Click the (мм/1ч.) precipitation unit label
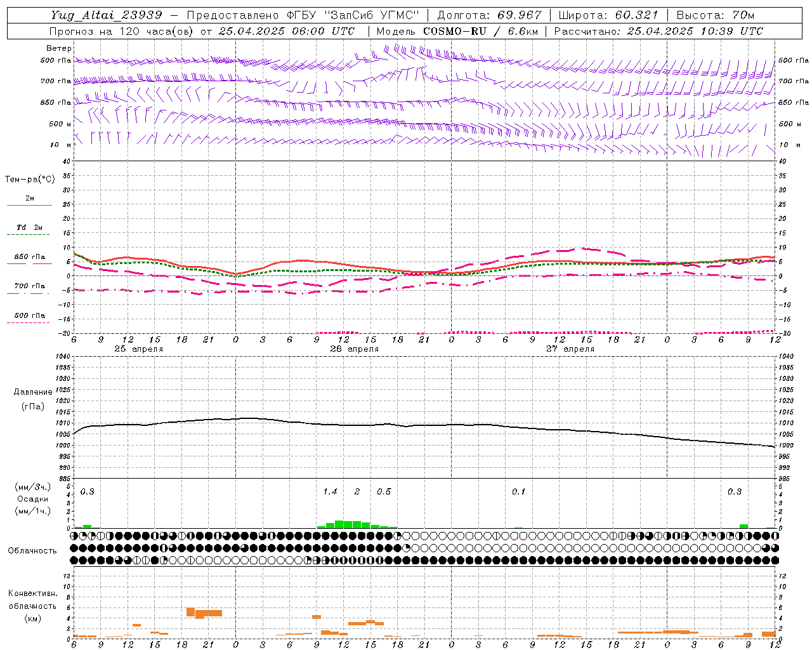 tap(33, 510)
